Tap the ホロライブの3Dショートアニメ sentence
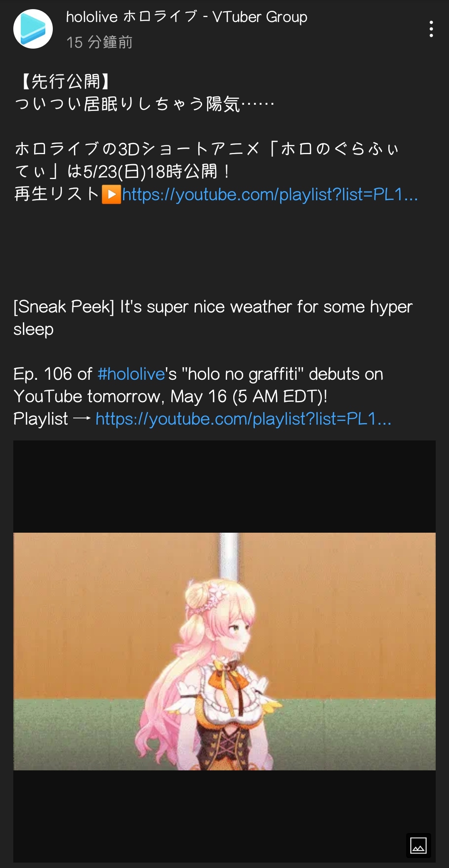 (207, 160)
